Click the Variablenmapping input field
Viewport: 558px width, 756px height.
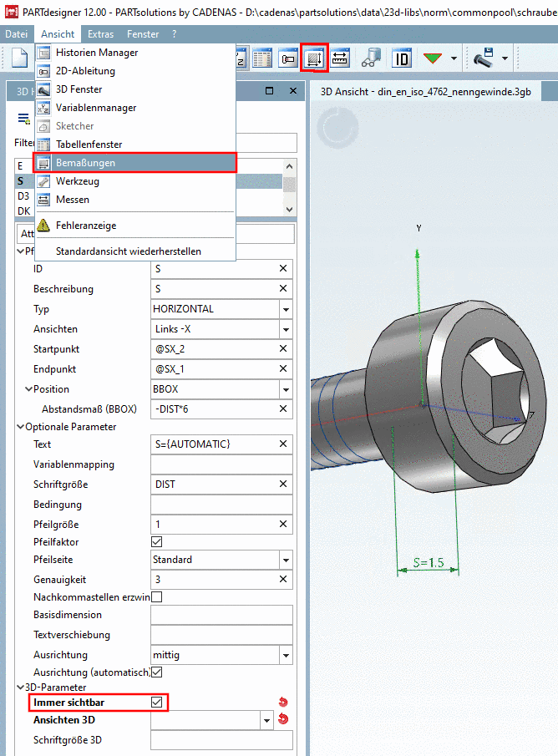tap(221, 464)
